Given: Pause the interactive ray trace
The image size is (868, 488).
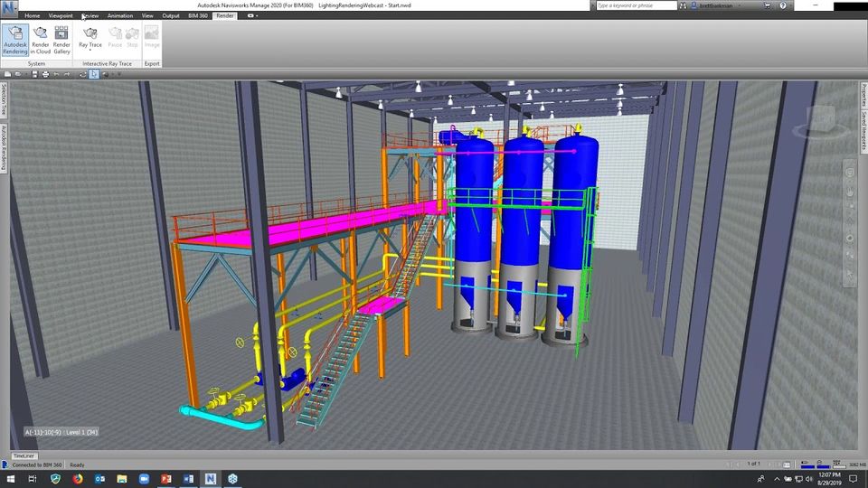Looking at the screenshot, I should [x=115, y=38].
